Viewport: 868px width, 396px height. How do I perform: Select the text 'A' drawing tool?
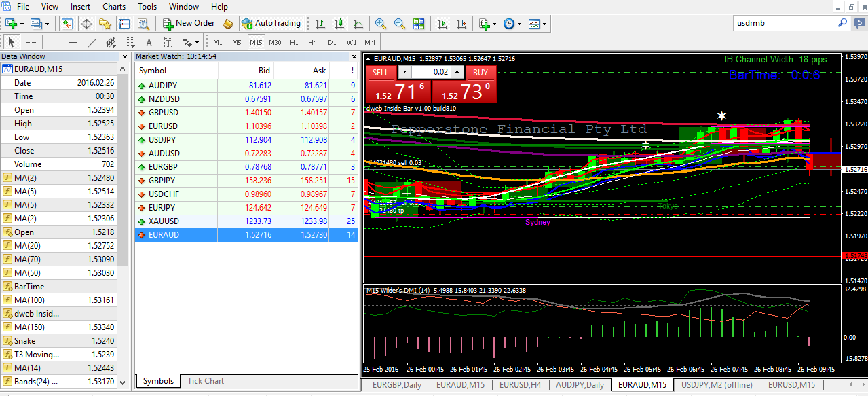tap(149, 42)
